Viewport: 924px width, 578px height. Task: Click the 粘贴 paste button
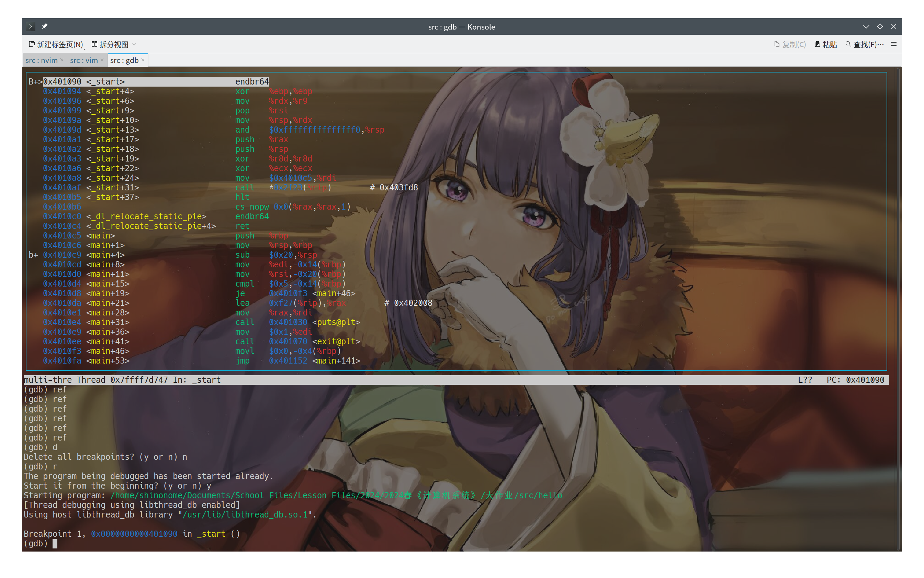point(826,44)
